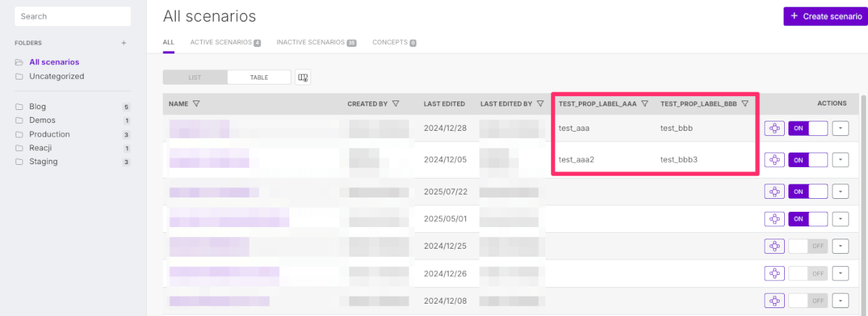The width and height of the screenshot is (868, 316).
Task: Filter the Created By column
Action: click(396, 103)
